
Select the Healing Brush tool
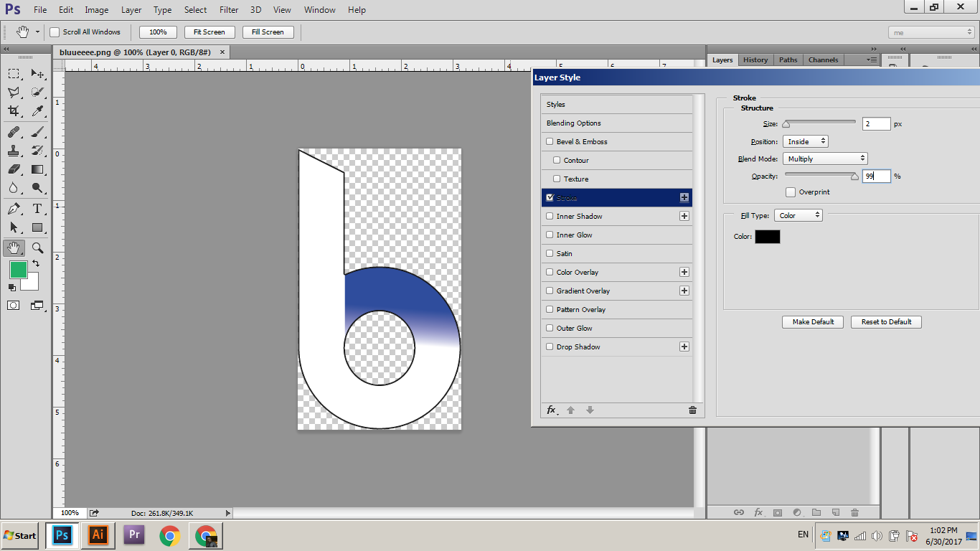(x=14, y=132)
